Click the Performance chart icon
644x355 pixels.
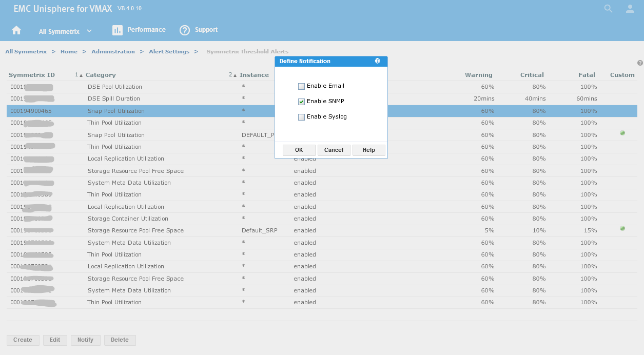tap(118, 30)
